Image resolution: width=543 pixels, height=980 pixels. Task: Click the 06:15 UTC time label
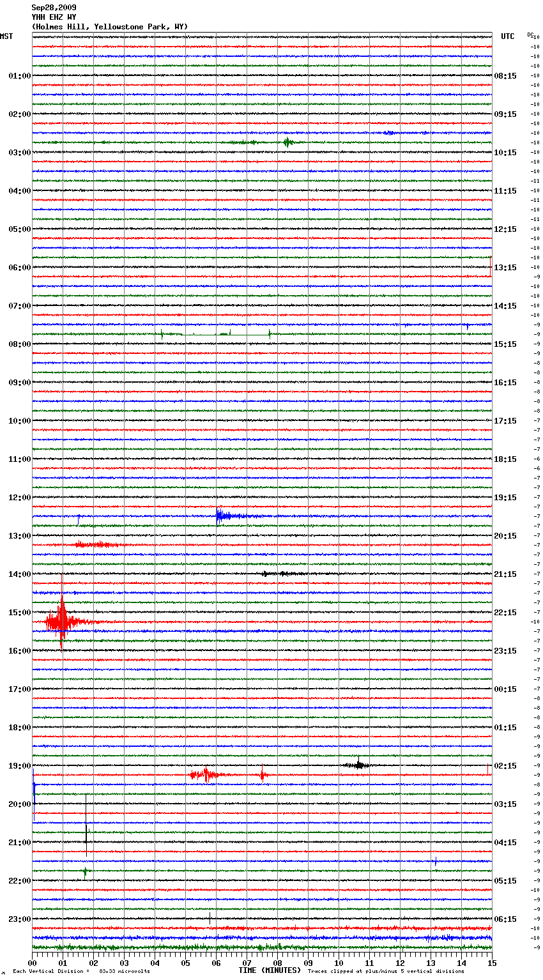click(505, 919)
